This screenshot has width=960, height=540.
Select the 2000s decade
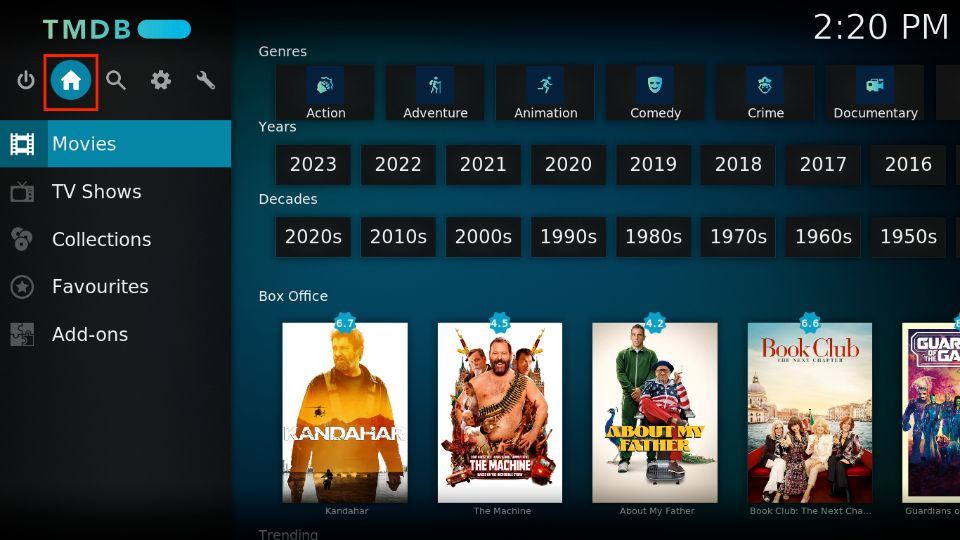[484, 237]
